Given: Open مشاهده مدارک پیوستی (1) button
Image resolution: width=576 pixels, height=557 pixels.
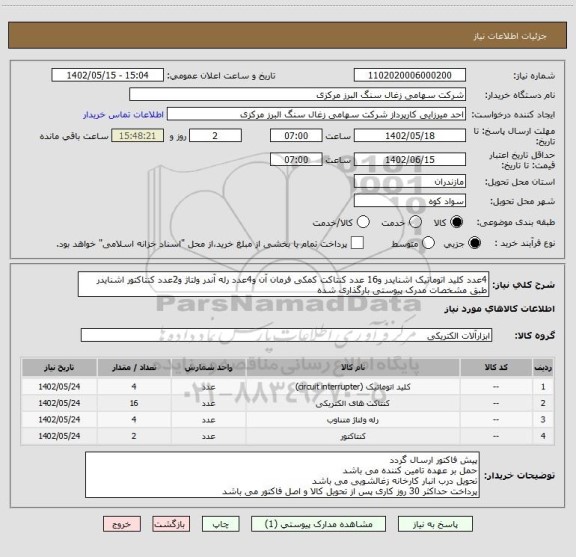Looking at the screenshot, I should point(318,524).
